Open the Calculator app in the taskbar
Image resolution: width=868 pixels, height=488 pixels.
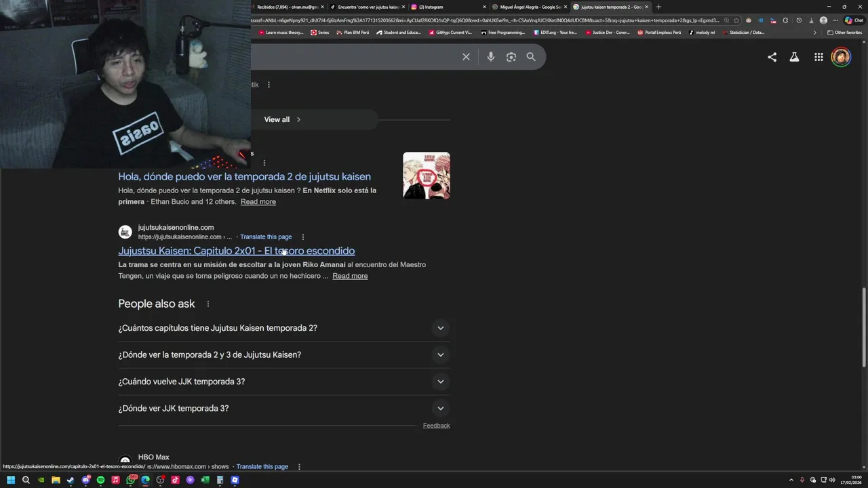pos(220,480)
